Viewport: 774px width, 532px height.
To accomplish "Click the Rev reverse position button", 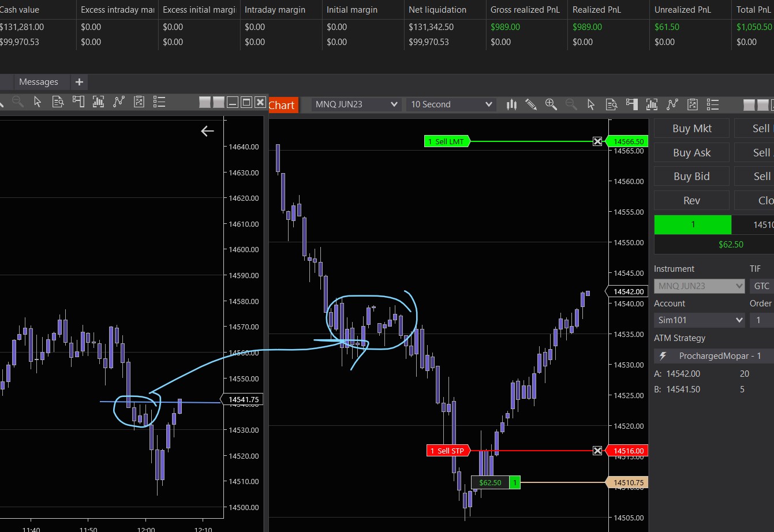I will coord(691,201).
